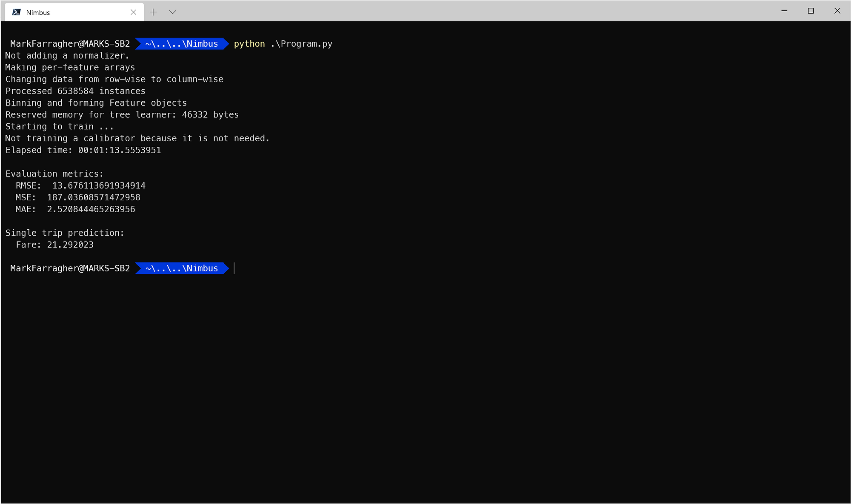Click the blue path segment in bottom prompt
Screen dimensions: 851x504
pos(182,268)
